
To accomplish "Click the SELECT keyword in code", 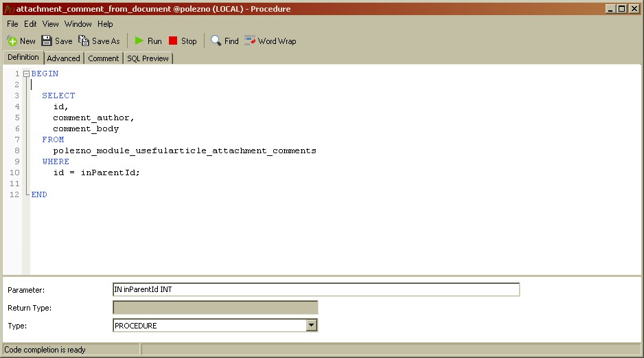I will click(x=58, y=96).
